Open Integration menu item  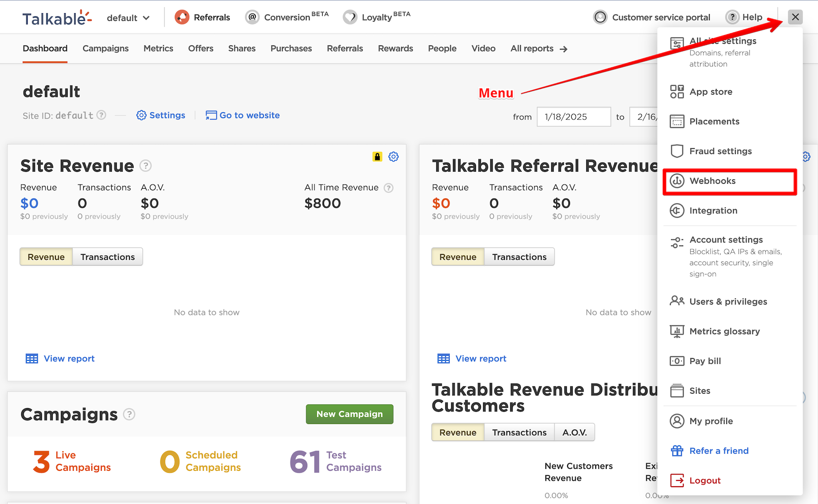[x=730, y=210]
